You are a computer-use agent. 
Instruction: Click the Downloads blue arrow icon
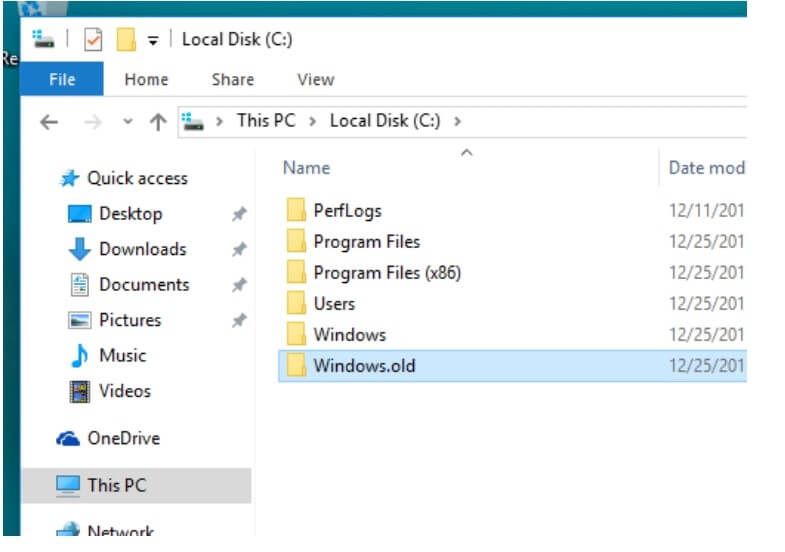pyautogui.click(x=79, y=249)
